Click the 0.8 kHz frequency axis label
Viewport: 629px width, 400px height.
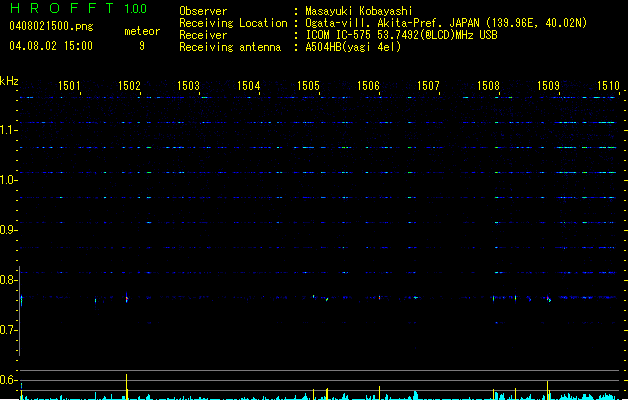[8, 280]
